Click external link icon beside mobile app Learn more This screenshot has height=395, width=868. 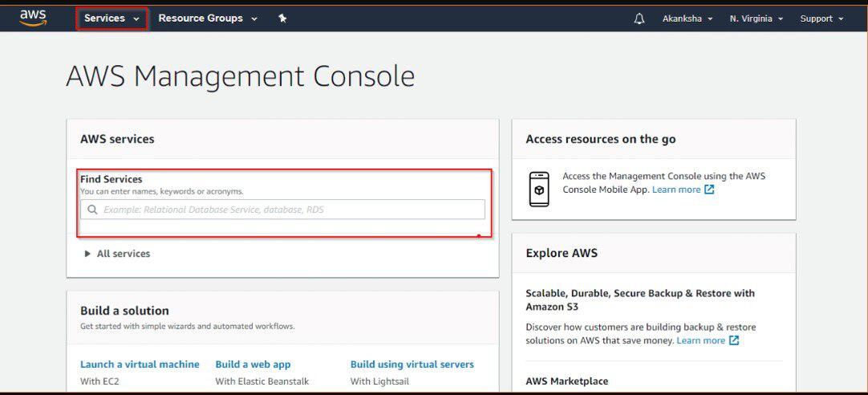coord(709,189)
